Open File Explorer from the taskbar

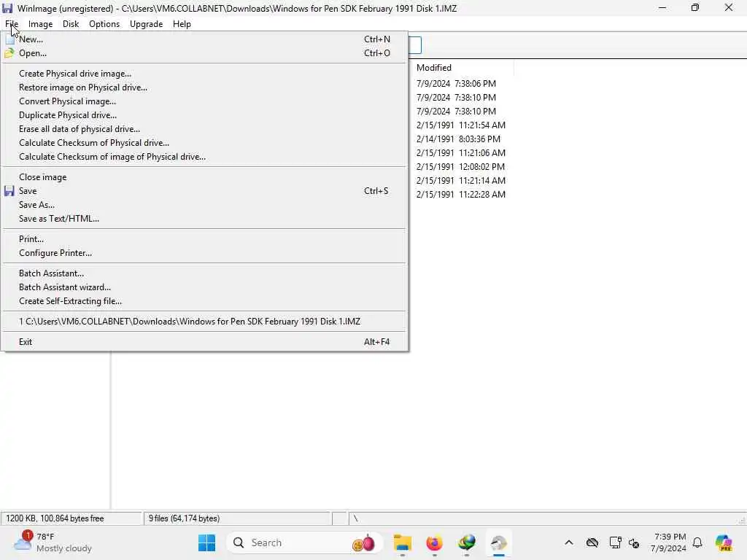click(x=403, y=542)
